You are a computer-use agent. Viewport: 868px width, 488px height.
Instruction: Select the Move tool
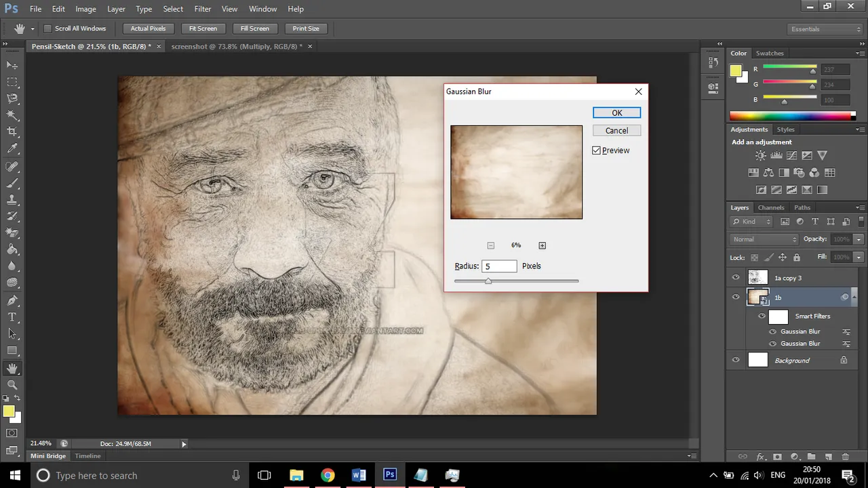click(12, 65)
